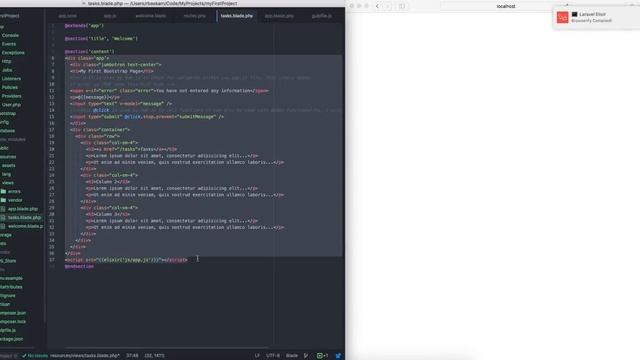Open the app.blade.php editor tab
The image size is (640, 360).
tap(279, 16)
